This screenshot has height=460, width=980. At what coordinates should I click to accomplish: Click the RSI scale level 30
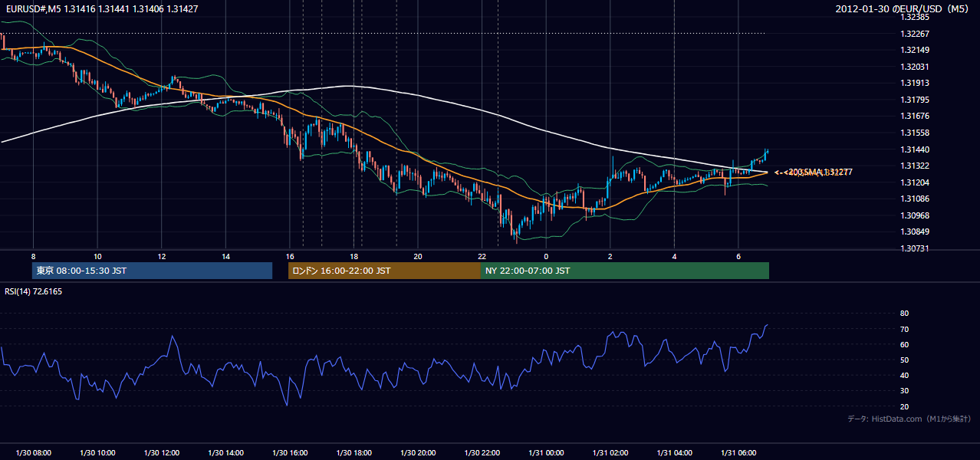click(x=904, y=391)
